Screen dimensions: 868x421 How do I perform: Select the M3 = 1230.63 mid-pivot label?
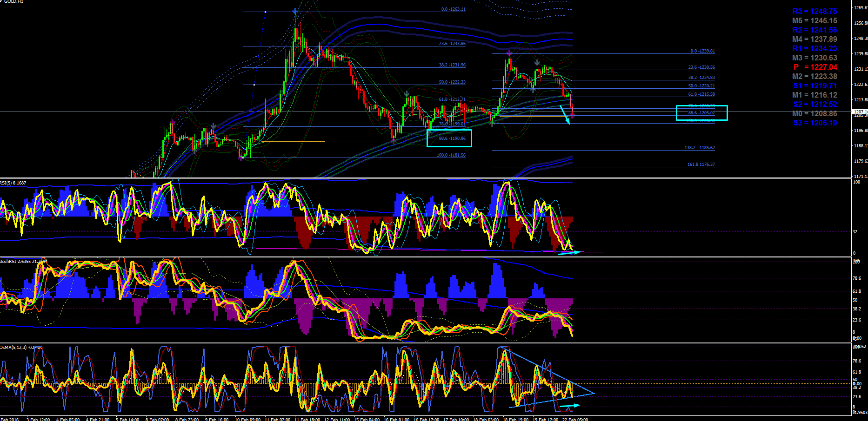[815, 58]
